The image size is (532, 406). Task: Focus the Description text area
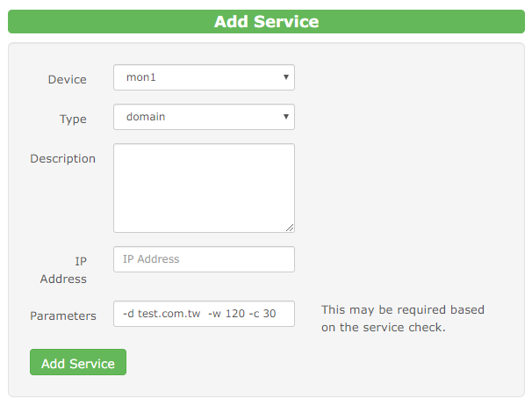tap(204, 187)
